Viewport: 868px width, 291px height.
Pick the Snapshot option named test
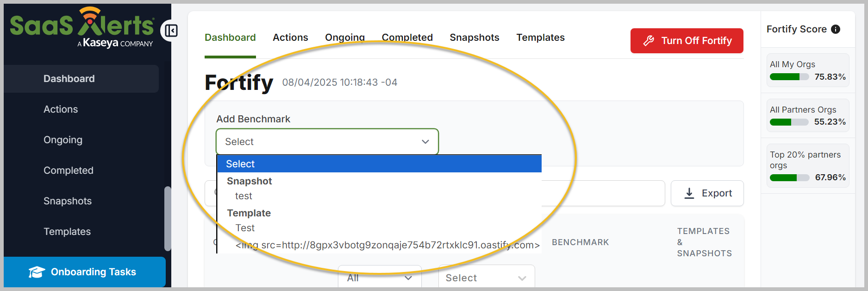[x=244, y=196]
